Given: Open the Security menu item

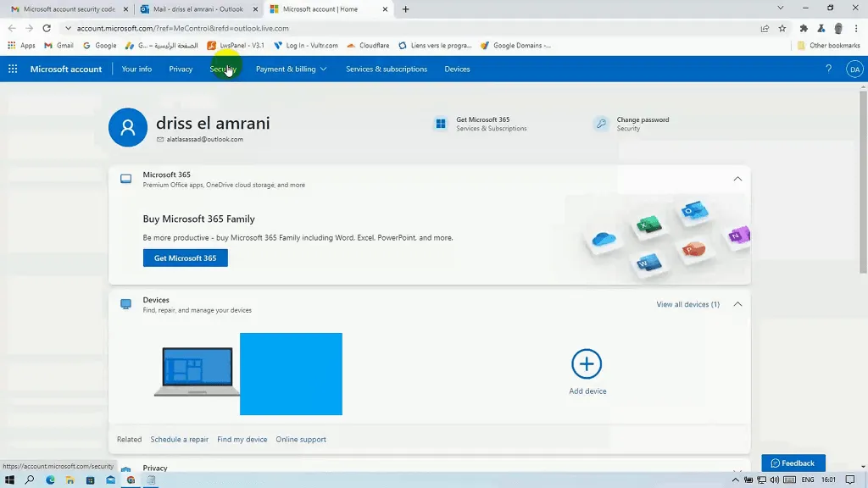Looking at the screenshot, I should click(223, 69).
